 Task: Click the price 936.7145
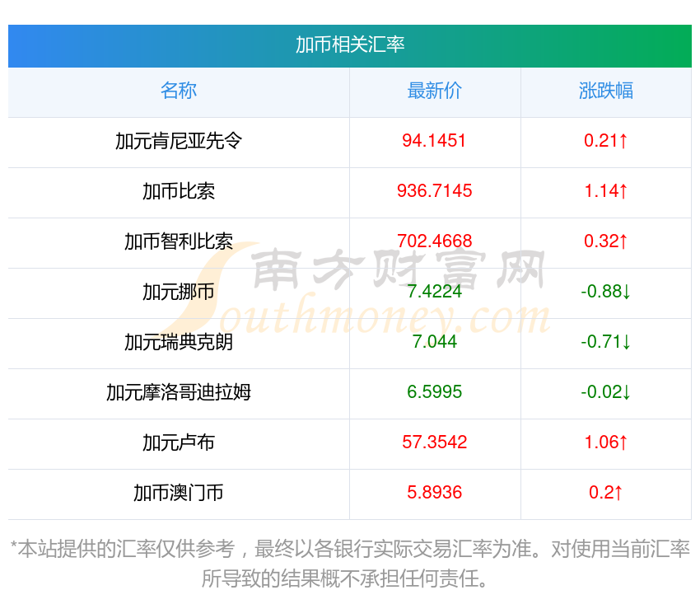pos(434,191)
